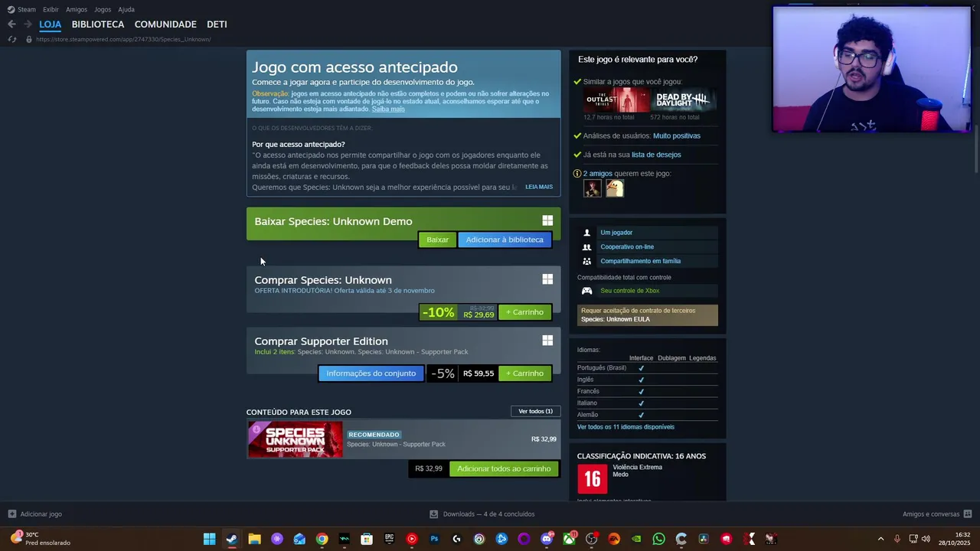Add Supporter Edition to cart
Viewport: 980px width, 551px height.
click(524, 373)
